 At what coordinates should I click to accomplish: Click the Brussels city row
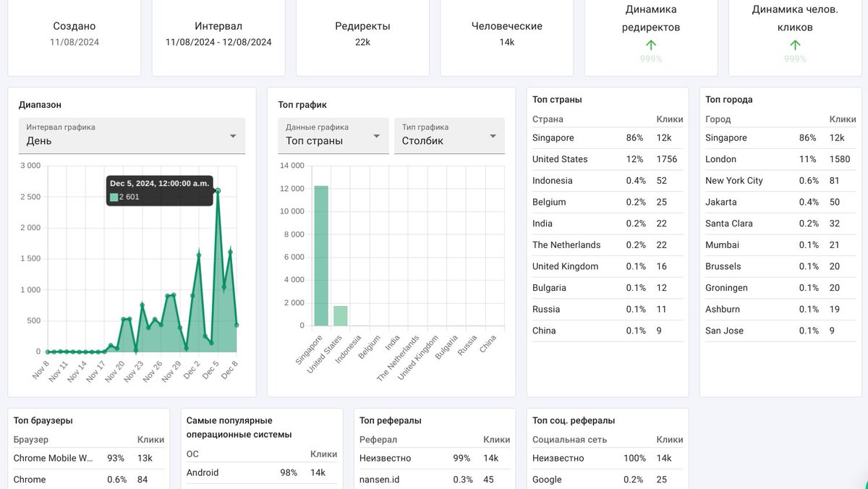780,266
